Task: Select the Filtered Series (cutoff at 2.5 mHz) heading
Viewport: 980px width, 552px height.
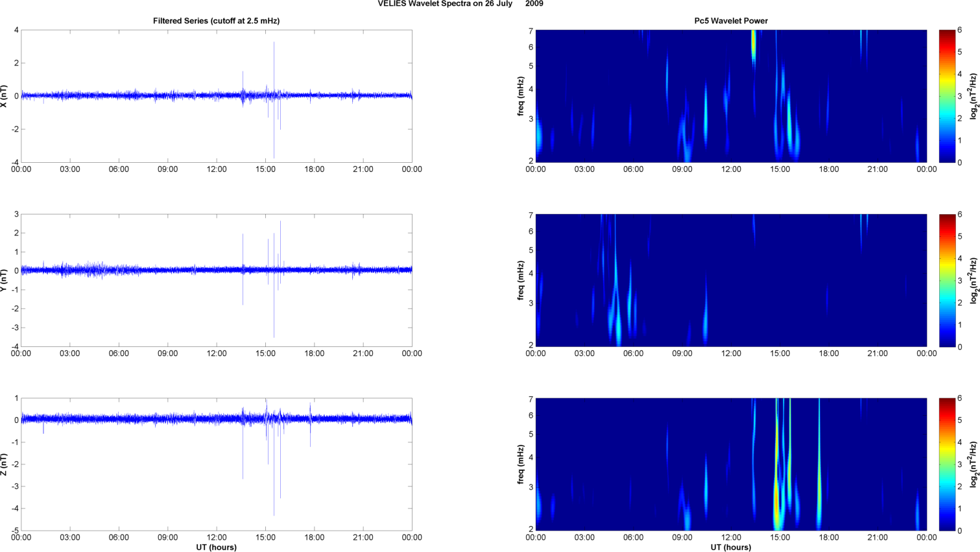Action: [216, 21]
